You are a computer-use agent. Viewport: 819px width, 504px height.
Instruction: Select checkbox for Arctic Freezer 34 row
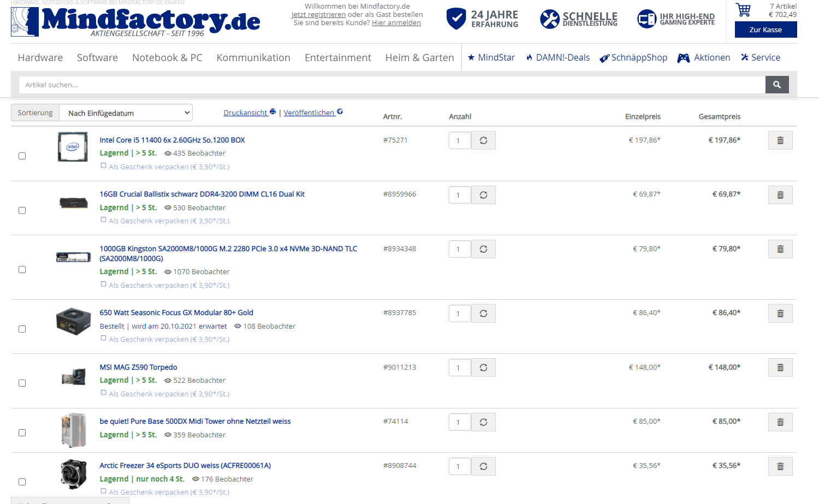(22, 482)
